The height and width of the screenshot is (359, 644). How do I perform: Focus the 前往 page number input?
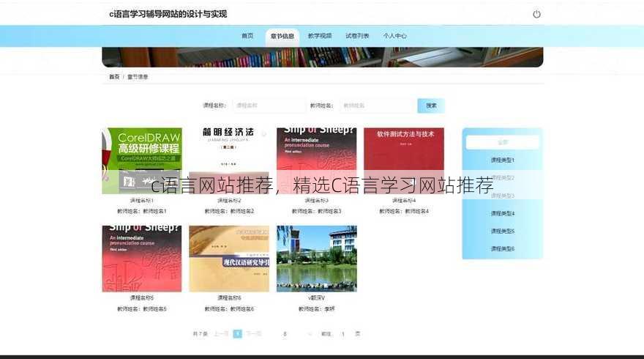coord(343,334)
